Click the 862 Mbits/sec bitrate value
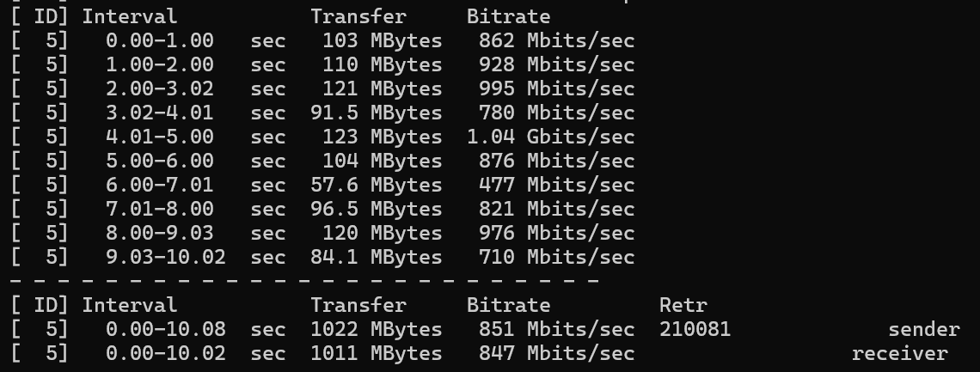Screen dimensions: 980x372 point(557,41)
